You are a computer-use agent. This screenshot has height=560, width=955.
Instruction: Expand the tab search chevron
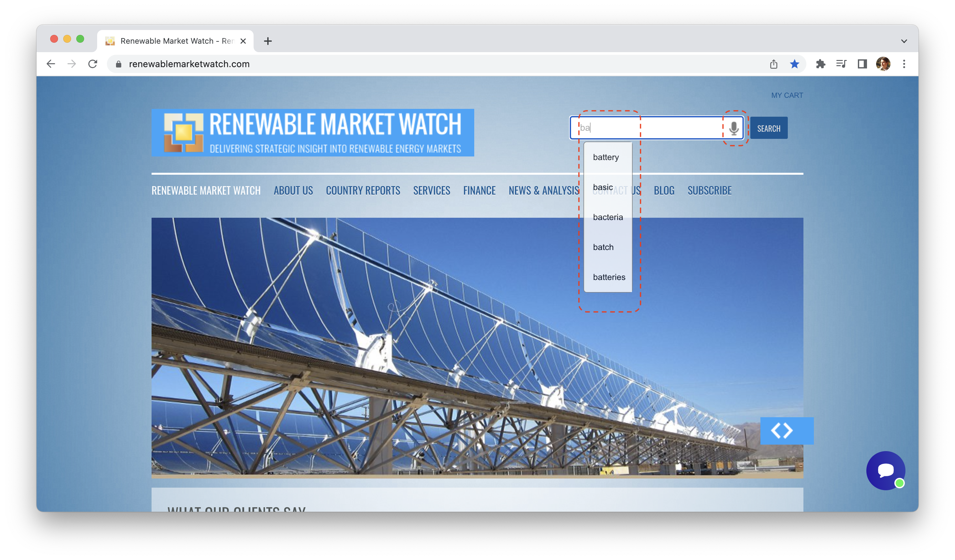[x=904, y=41]
